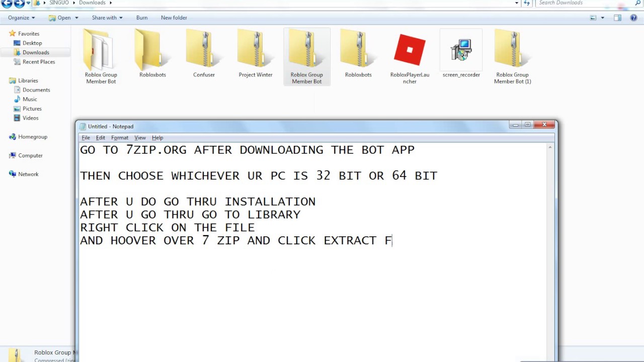Open the Share with dropdown

pos(107,18)
